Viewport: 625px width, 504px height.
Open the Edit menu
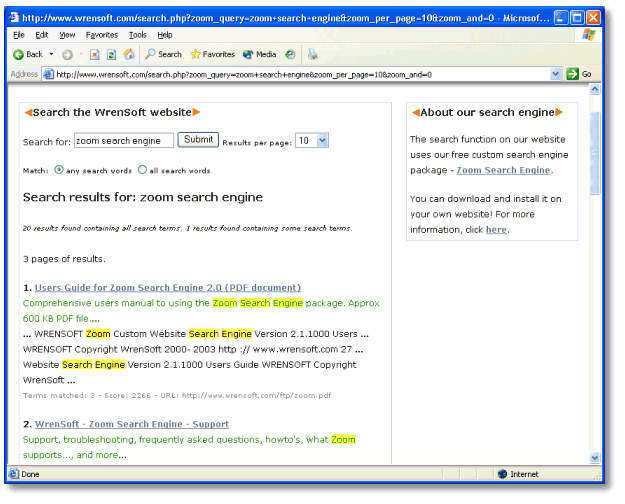pos(42,35)
